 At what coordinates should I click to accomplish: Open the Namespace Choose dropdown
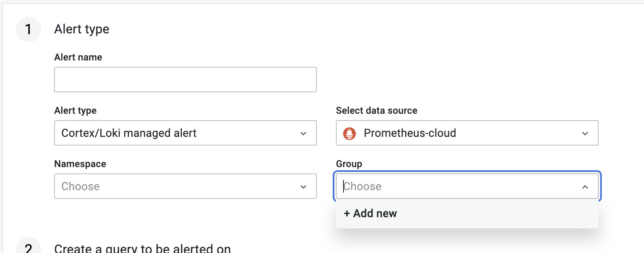click(x=185, y=186)
